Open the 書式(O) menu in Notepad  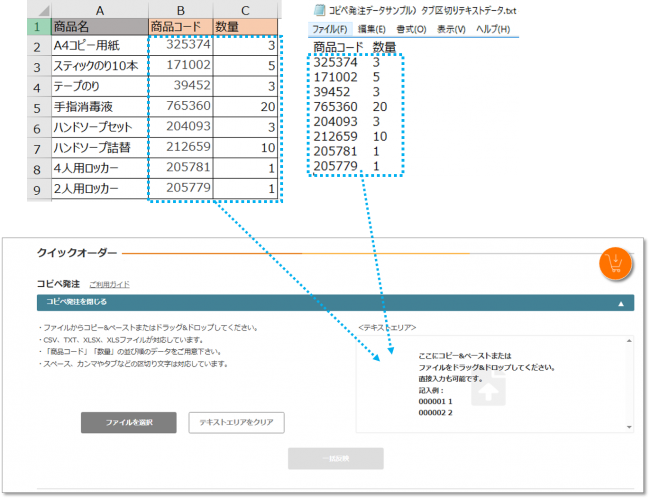click(409, 29)
